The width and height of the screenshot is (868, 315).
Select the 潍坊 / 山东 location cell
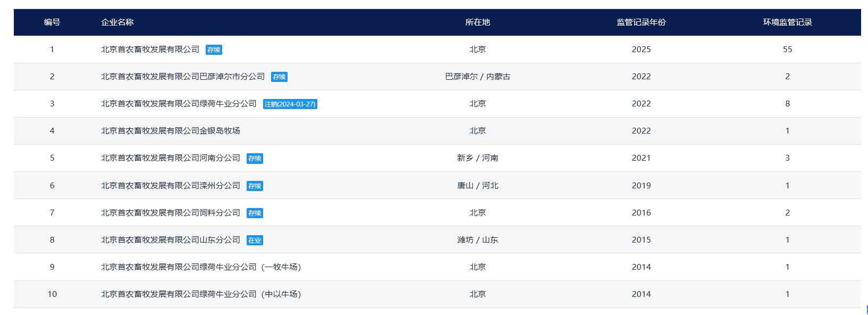[477, 240]
